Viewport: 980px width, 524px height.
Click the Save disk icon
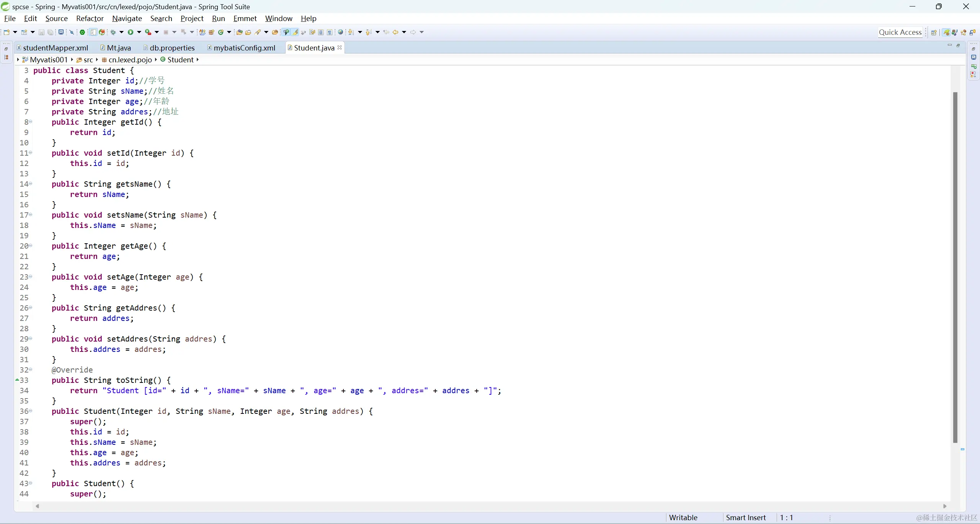pyautogui.click(x=41, y=32)
